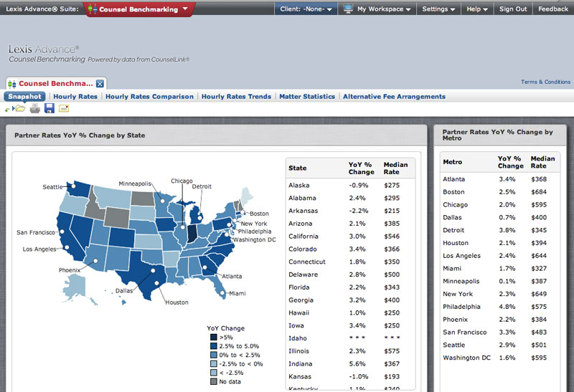Image resolution: width=574 pixels, height=392 pixels.
Task: Click the Lexis Advance logo
Action: pyautogui.click(x=44, y=49)
